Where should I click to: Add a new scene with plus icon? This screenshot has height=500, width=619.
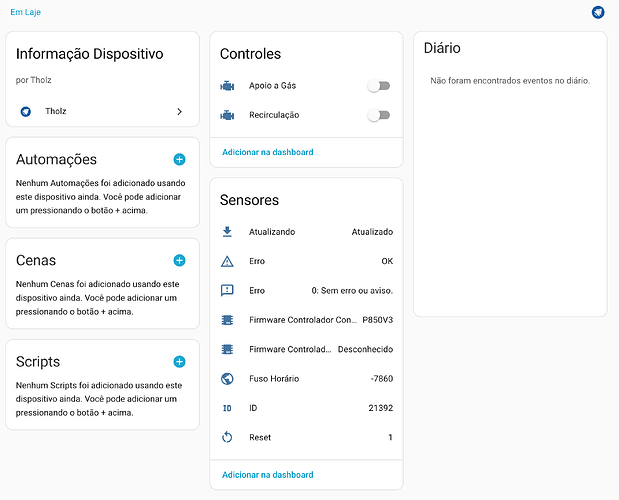pos(179,260)
